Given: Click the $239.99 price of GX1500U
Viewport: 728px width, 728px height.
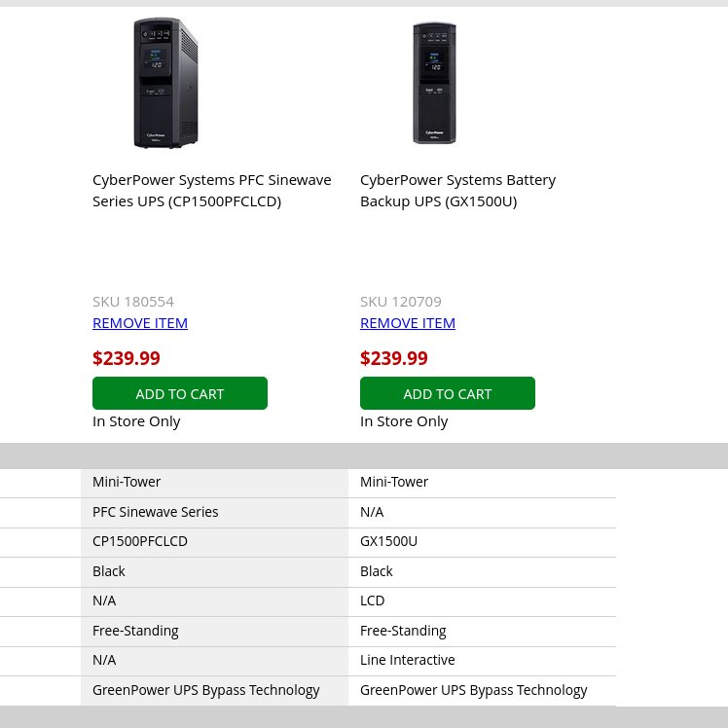Looking at the screenshot, I should click(394, 358).
